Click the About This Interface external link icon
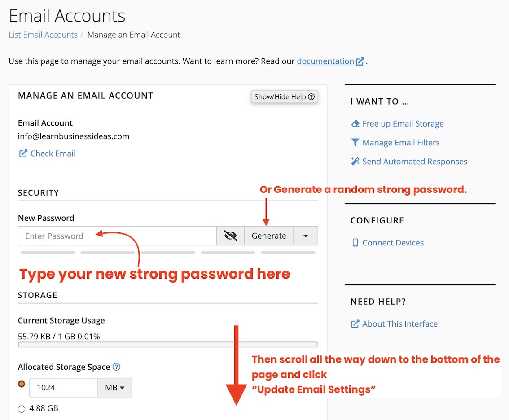This screenshot has width=509, height=420. tap(355, 324)
